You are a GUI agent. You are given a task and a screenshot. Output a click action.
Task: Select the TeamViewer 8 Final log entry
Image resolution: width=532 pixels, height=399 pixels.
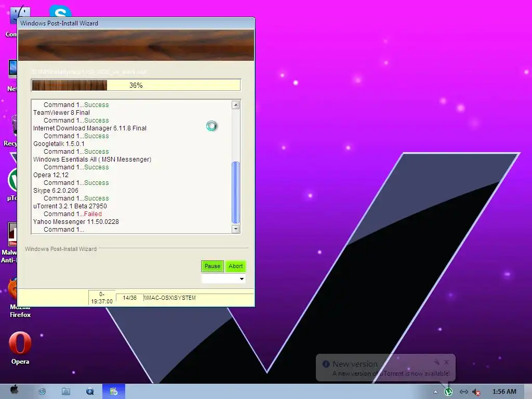pyautogui.click(x=61, y=113)
